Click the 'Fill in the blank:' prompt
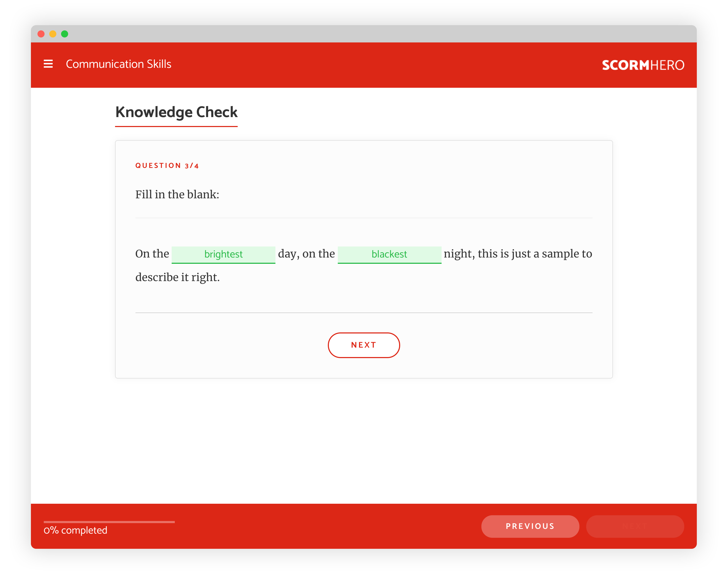 (177, 194)
